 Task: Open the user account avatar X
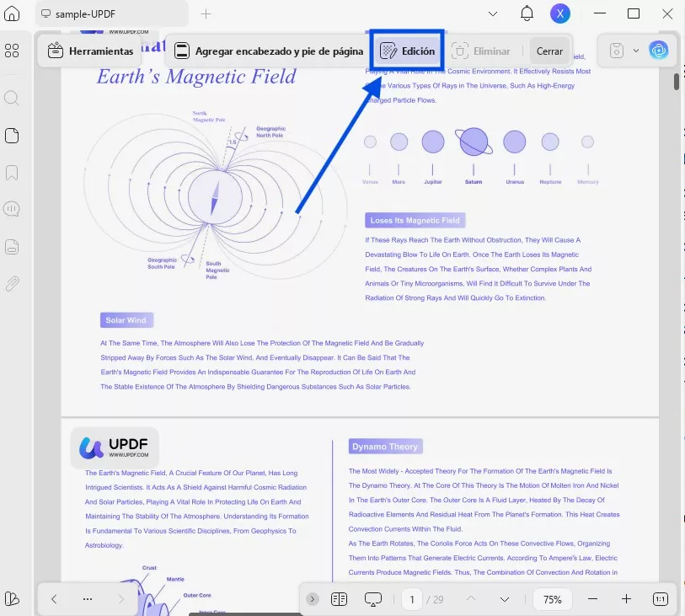click(560, 13)
